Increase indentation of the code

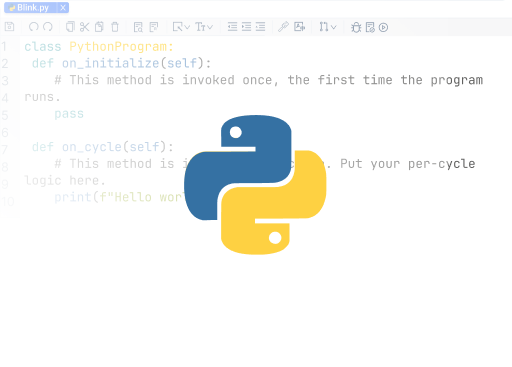point(246,27)
